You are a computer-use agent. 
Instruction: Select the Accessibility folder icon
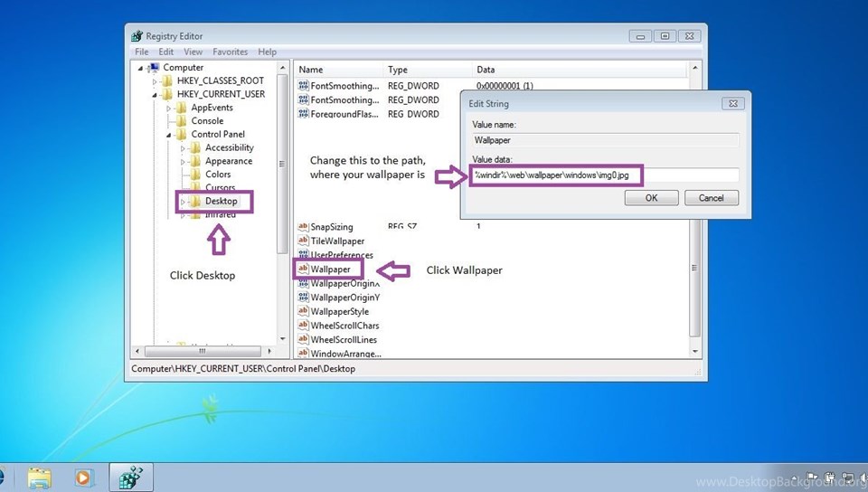click(x=195, y=147)
